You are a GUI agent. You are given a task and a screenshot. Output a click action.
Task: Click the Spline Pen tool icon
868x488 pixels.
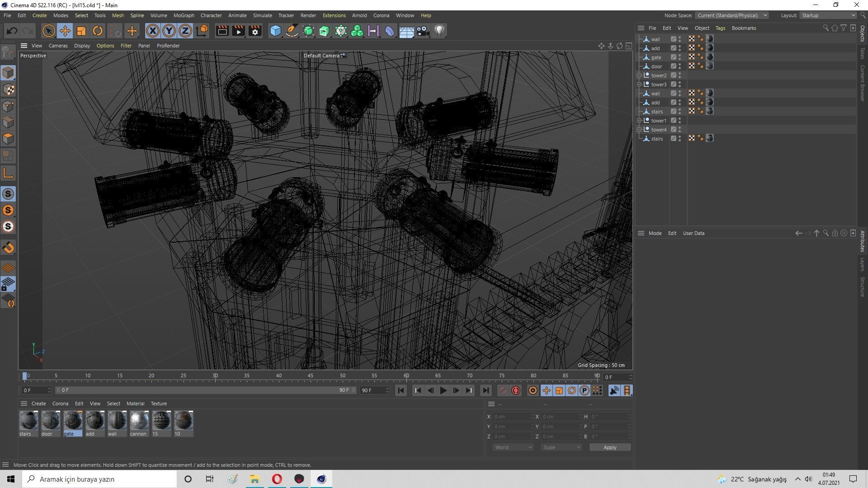[x=292, y=31]
